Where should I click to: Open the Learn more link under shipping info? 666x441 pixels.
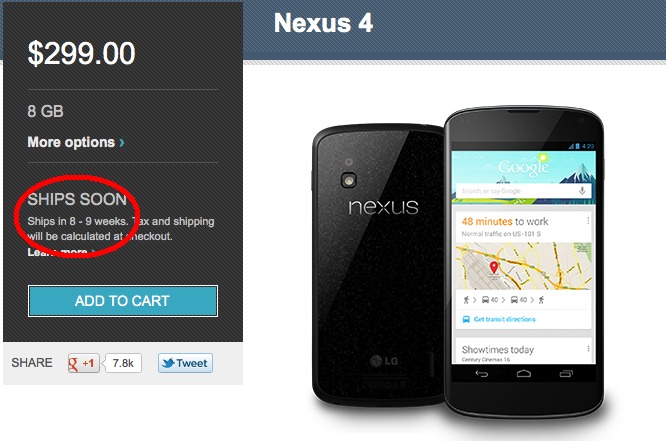pos(61,252)
